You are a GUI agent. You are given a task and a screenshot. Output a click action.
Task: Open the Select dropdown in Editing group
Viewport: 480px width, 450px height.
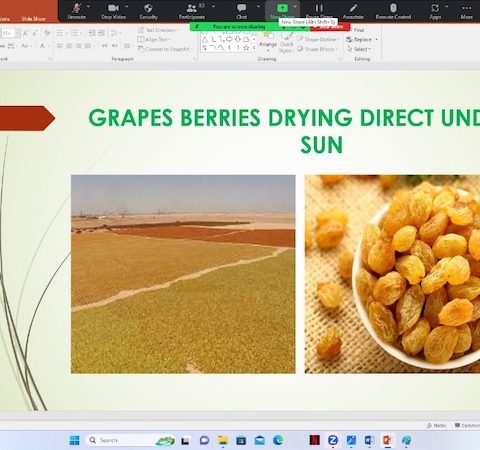[x=359, y=49]
